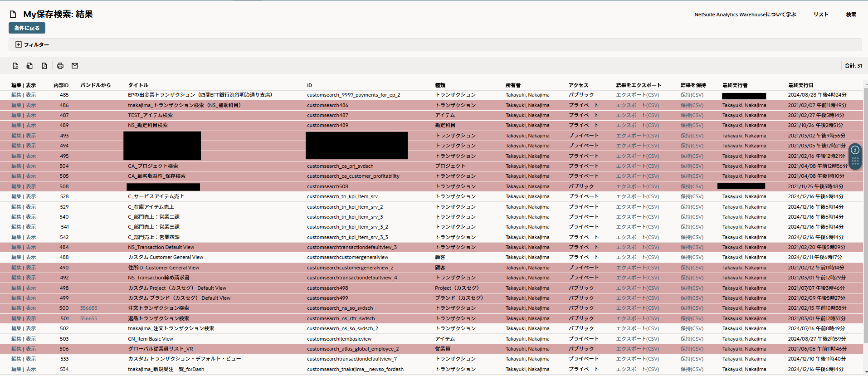Screen dimensions: 868x376
Task: Click 編集 for the CA_プロジェクト検索 row
Action: (x=16, y=166)
